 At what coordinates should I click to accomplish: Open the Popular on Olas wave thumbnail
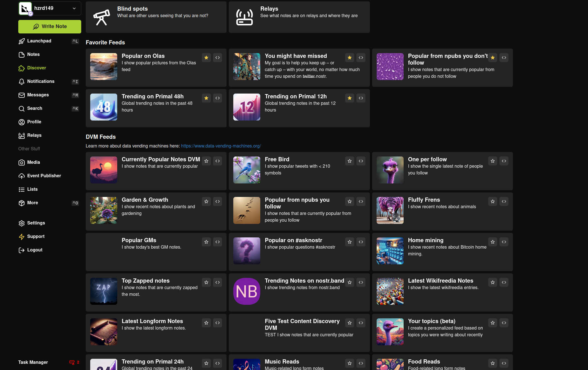[104, 67]
